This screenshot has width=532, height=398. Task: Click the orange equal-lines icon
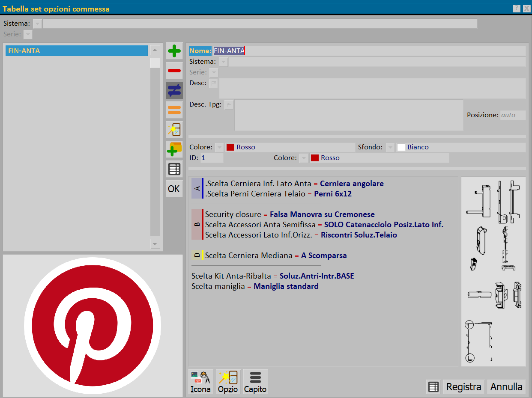click(174, 110)
